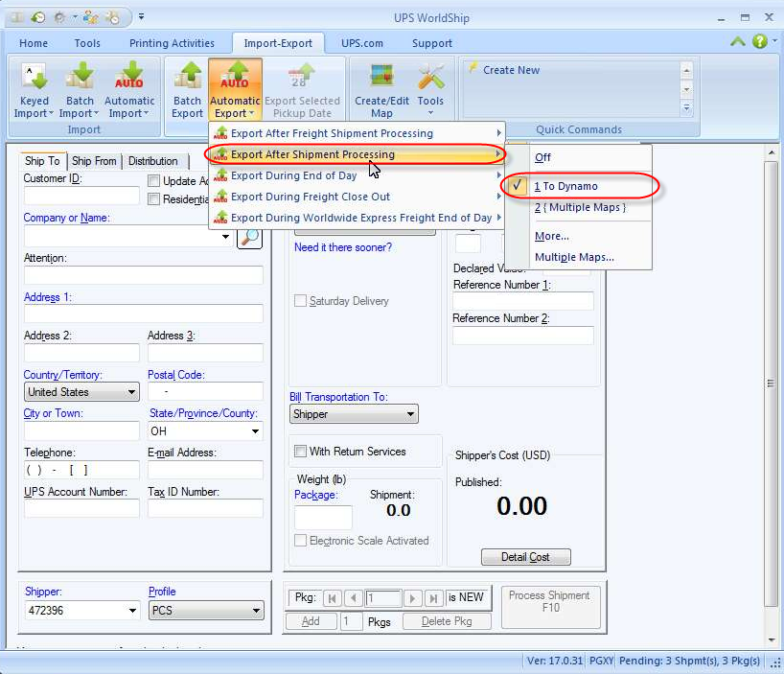Click the Add package button

coord(311,621)
